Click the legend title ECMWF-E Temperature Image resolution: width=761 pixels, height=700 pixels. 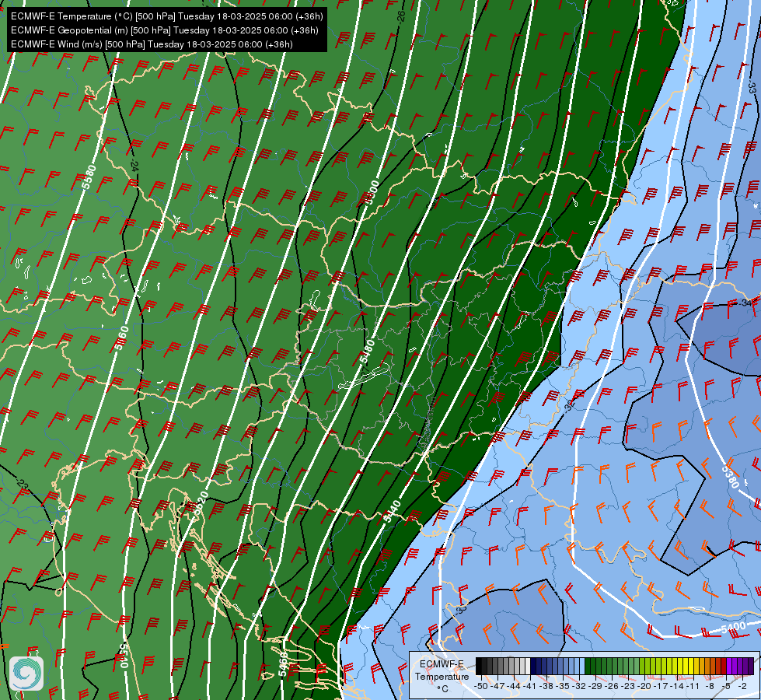pyautogui.click(x=442, y=670)
